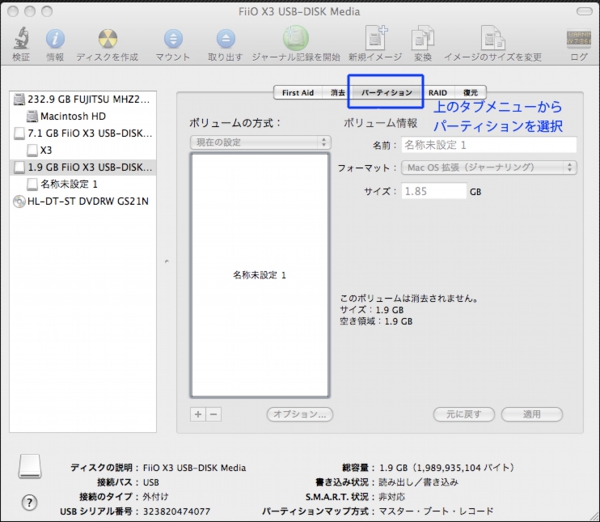Select the Partition (パーティション) tab

click(386, 92)
